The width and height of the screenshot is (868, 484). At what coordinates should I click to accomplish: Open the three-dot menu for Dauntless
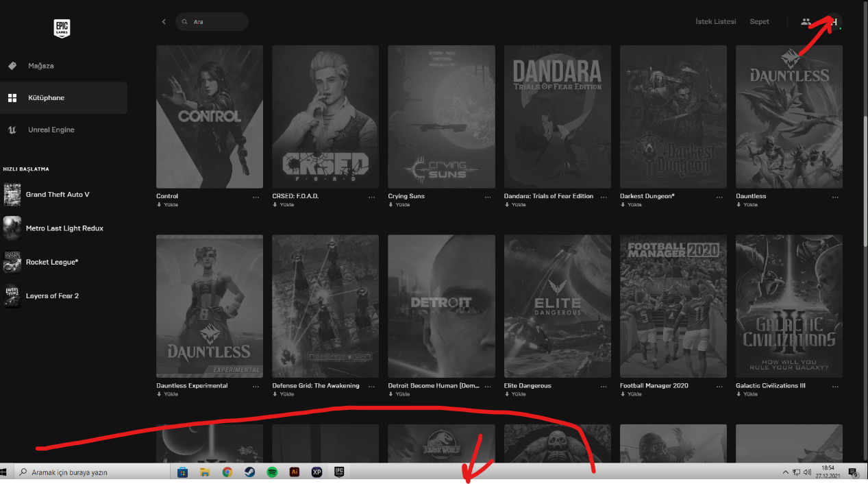click(836, 197)
